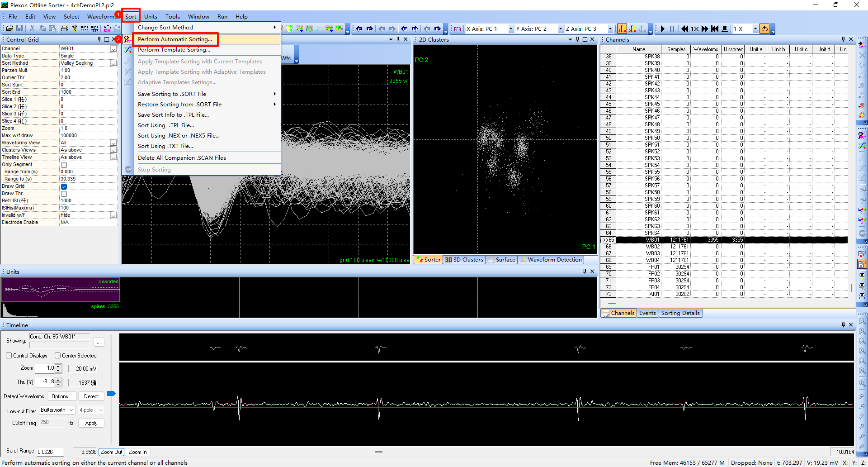Click the Print toolbar icon

[x=65, y=28]
